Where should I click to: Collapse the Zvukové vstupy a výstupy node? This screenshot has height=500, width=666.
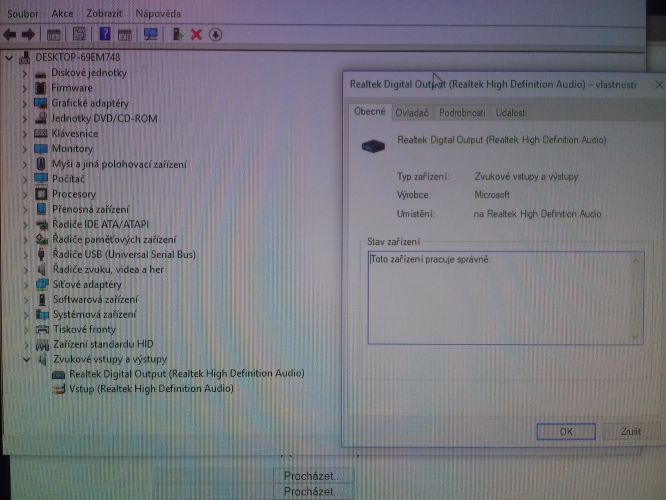point(26,359)
